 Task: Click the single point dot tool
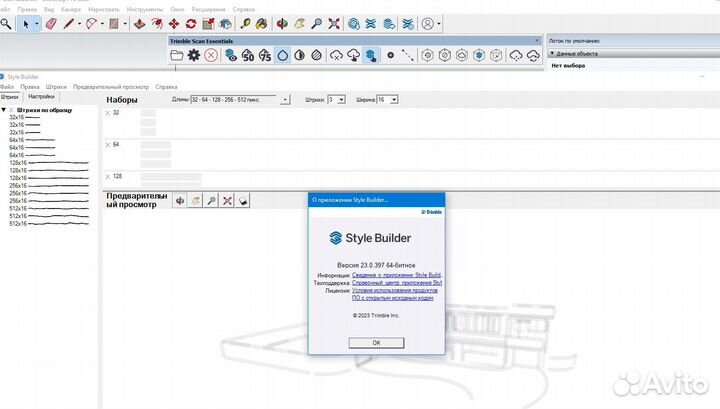(x=390, y=56)
